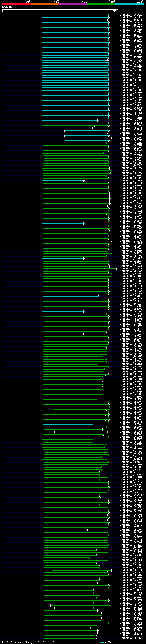Click the query name BP042641

8,8
